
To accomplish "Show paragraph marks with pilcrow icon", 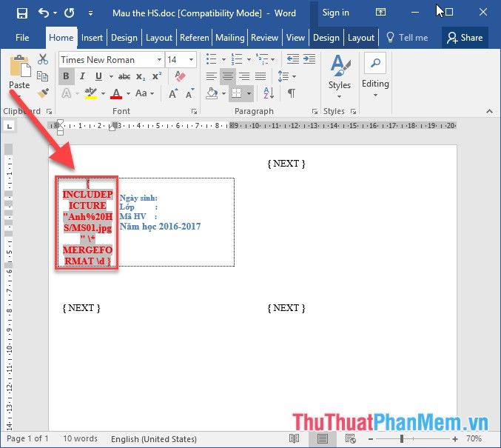I will [x=292, y=93].
